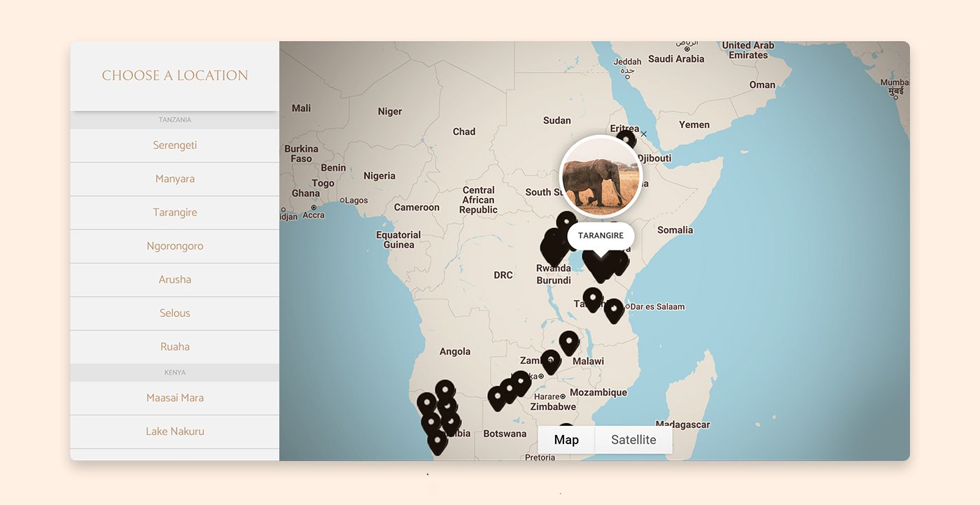
Task: Choose Maasai Mara under Kenya
Action: coord(174,397)
